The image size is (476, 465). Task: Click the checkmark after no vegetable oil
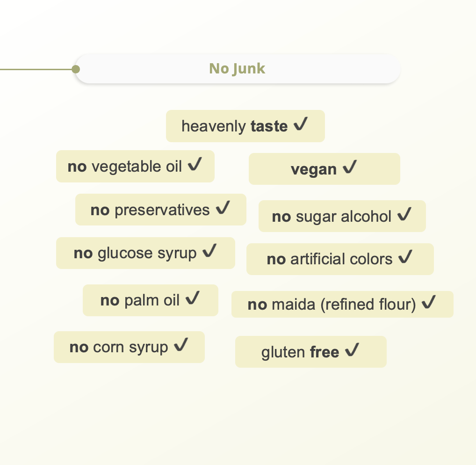coord(195,165)
